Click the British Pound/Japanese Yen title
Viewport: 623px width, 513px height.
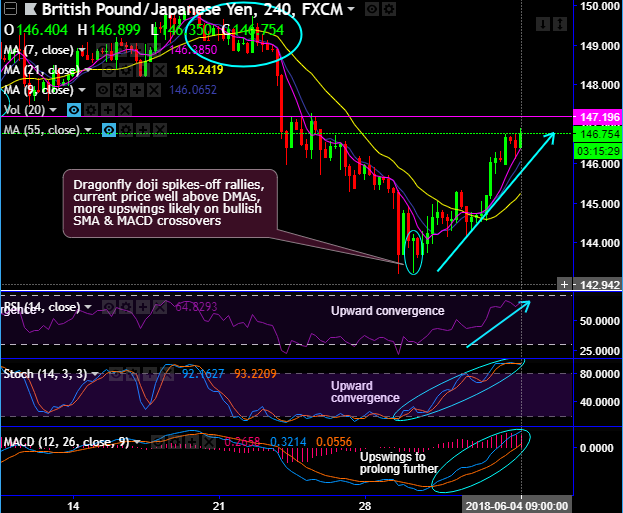point(192,9)
